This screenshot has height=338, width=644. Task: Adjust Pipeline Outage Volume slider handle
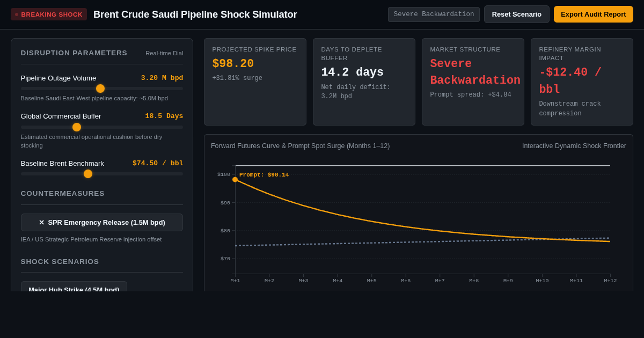(x=100, y=89)
